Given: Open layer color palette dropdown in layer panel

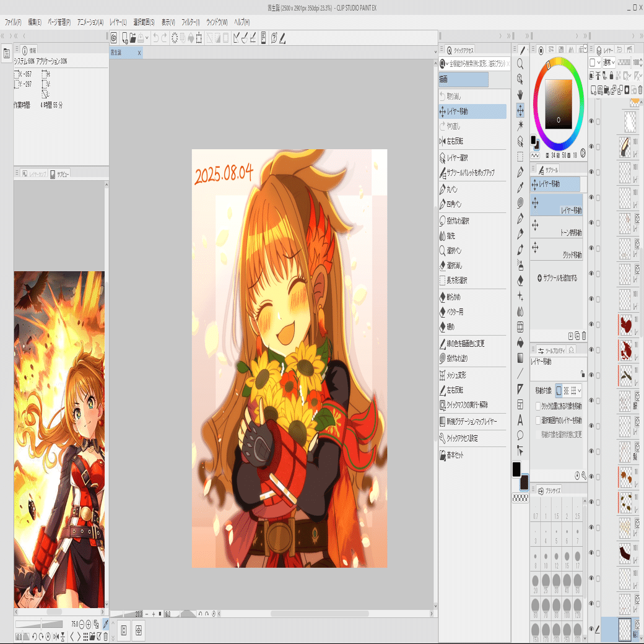Looking at the screenshot, I should tap(594, 63).
